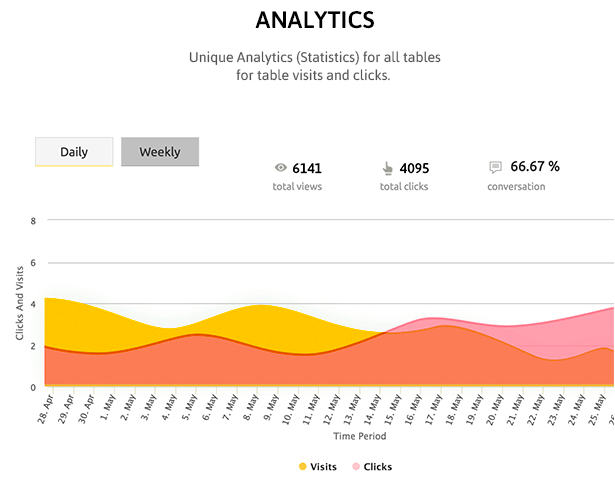Image resolution: width=615 pixels, height=482 pixels.
Task: Select the 4095 total clicks figure
Action: [415, 169]
